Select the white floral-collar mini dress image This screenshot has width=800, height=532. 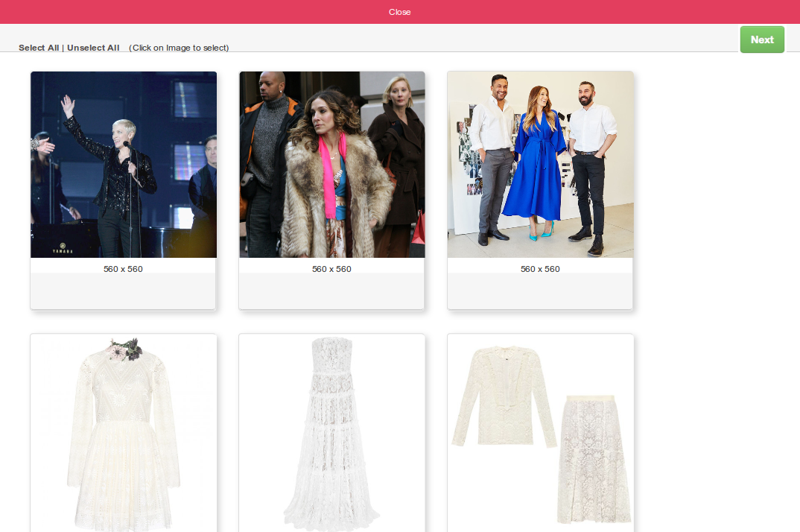tap(124, 433)
